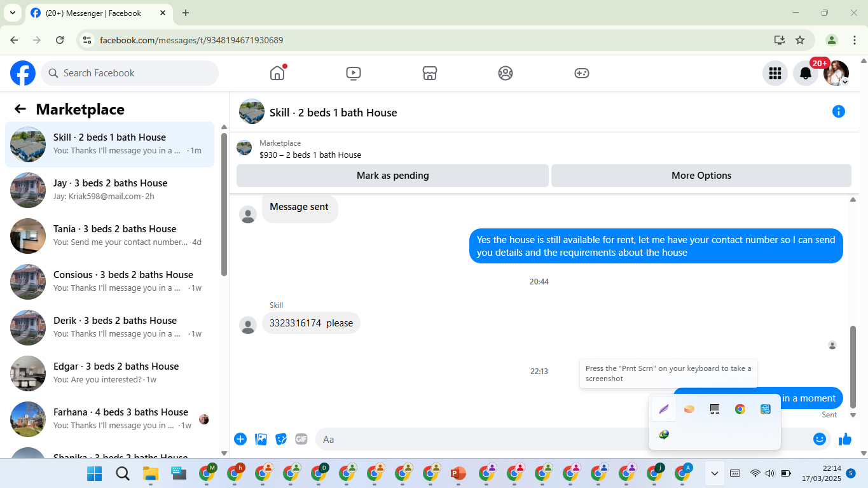Click the message thread scrollbar
Viewport: 868px width, 488px height.
(x=853, y=366)
